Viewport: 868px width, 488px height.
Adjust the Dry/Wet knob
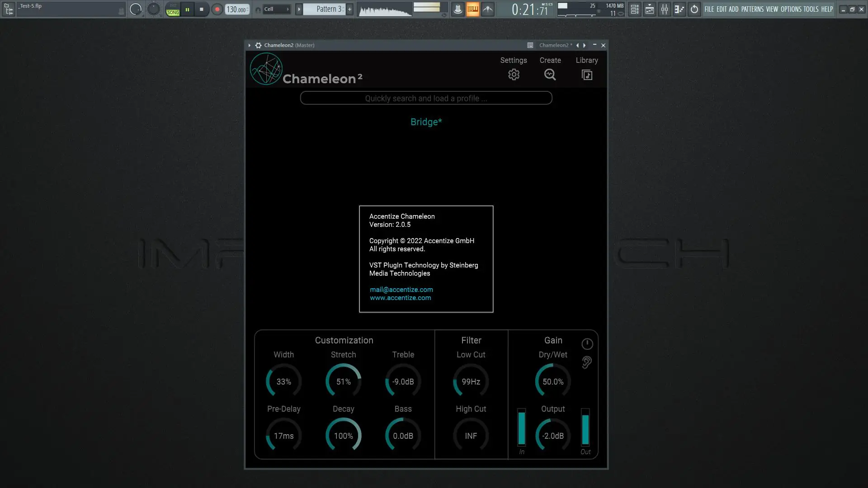[552, 381]
